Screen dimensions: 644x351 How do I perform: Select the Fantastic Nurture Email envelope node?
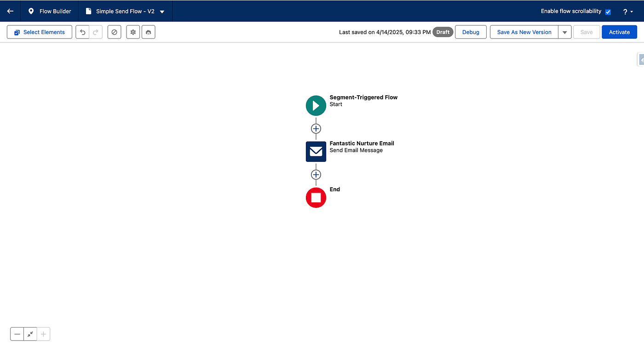316,151
